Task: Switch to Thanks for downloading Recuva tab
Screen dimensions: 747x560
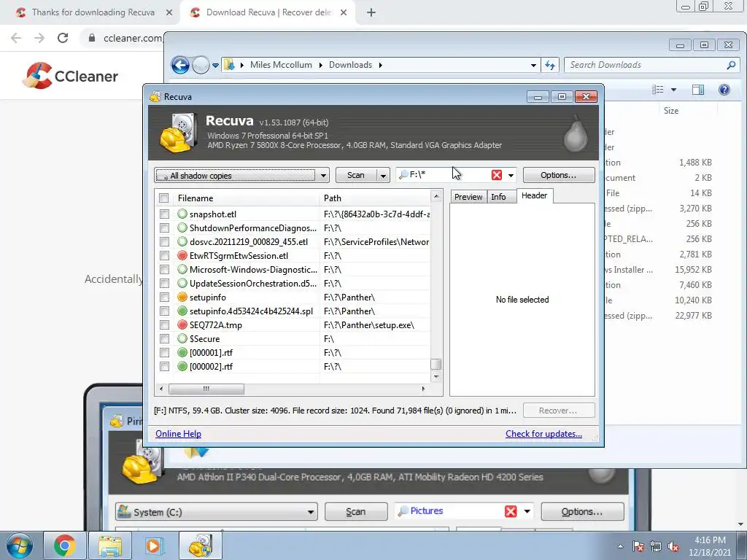Action: point(93,12)
